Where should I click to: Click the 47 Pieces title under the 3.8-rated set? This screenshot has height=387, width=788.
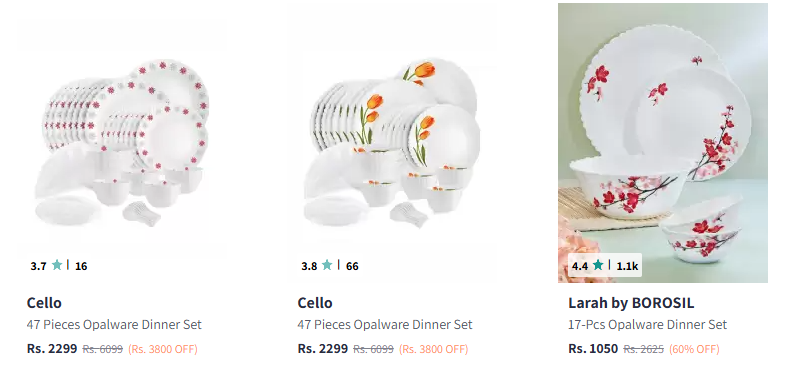tap(385, 325)
